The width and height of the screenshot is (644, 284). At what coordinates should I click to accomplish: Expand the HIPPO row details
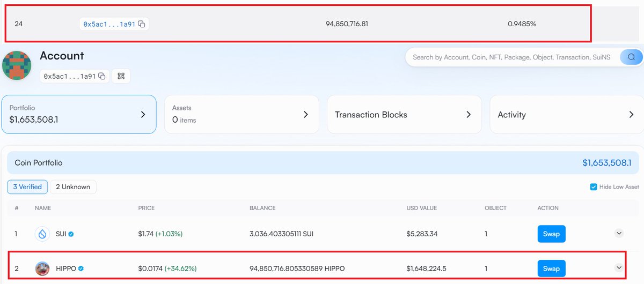(x=619, y=267)
